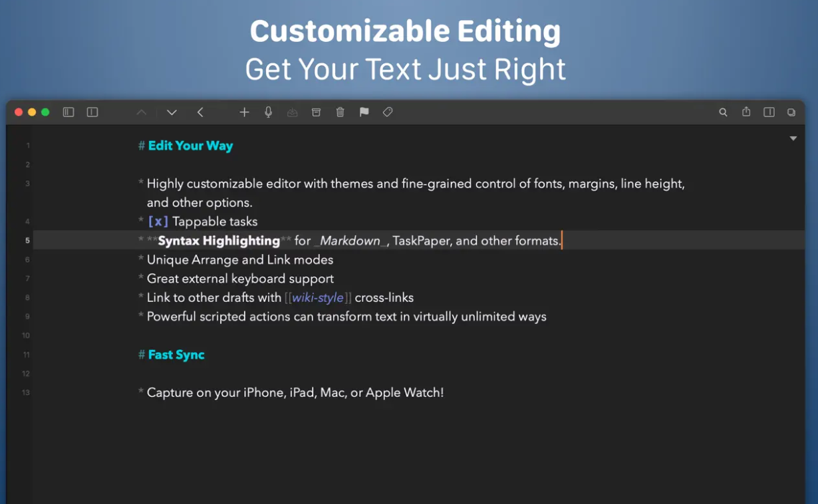This screenshot has height=504, width=818.
Task: Go to next draft with down chevron
Action: coord(172,112)
